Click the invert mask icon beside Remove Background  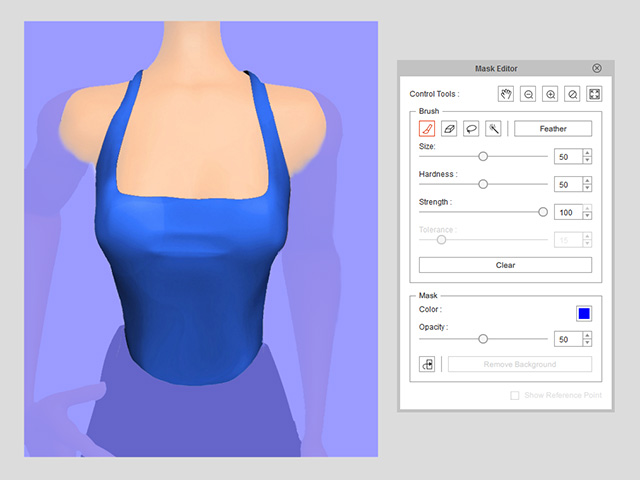(x=427, y=364)
